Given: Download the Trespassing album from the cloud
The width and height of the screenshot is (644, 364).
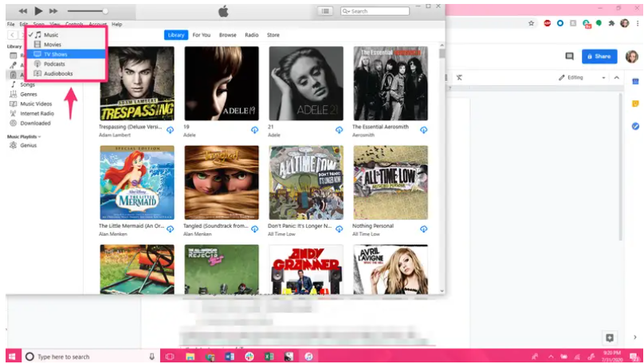Looking at the screenshot, I should pyautogui.click(x=170, y=130).
